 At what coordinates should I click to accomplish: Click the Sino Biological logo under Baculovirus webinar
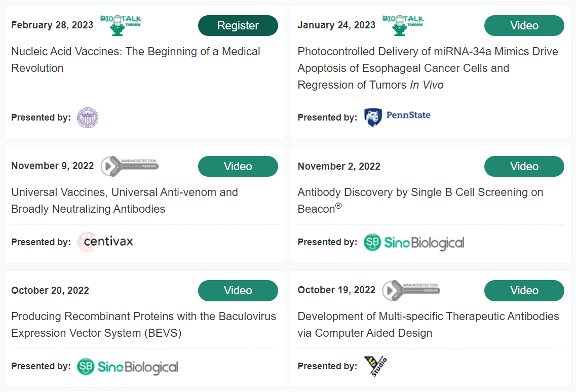point(127,367)
